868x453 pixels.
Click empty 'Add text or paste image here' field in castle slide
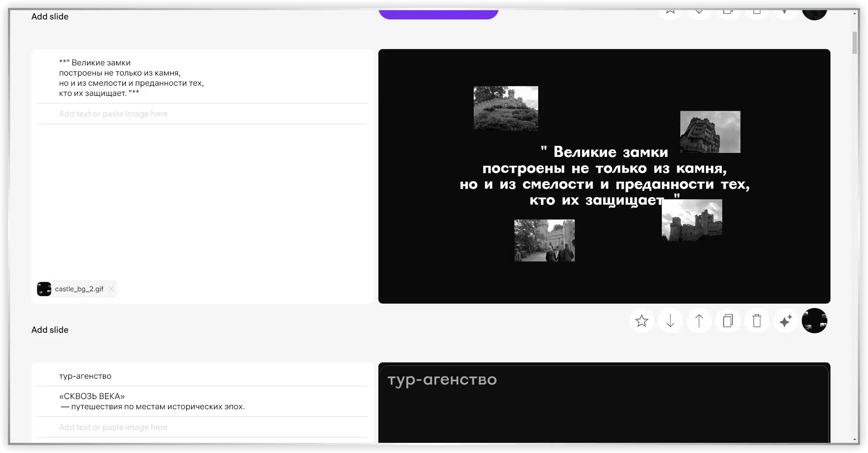coord(201,114)
